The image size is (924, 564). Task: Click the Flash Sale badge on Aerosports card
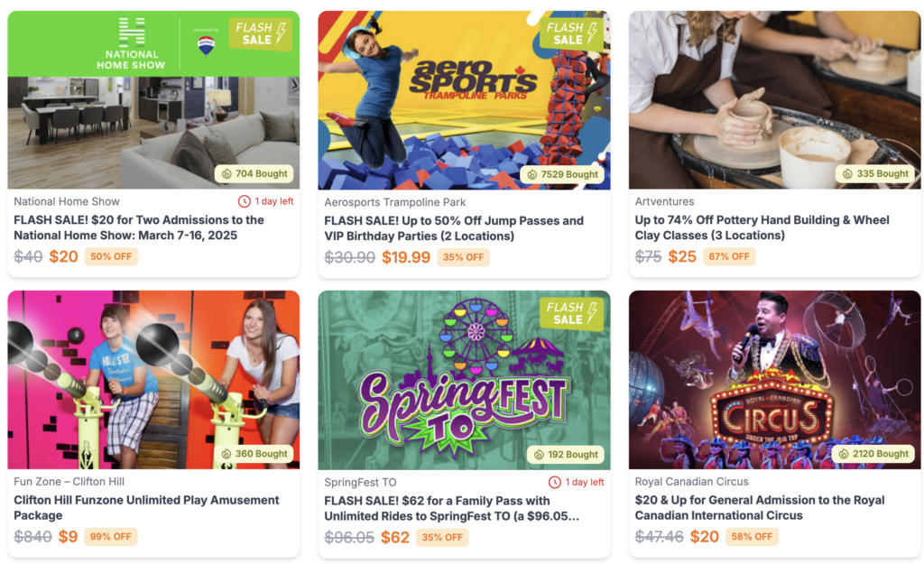coord(571,33)
